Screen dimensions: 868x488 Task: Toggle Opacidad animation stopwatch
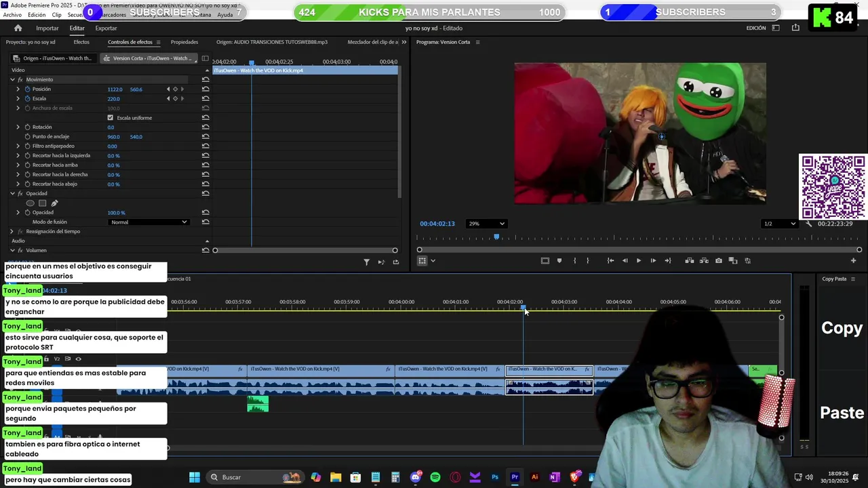pos(27,213)
